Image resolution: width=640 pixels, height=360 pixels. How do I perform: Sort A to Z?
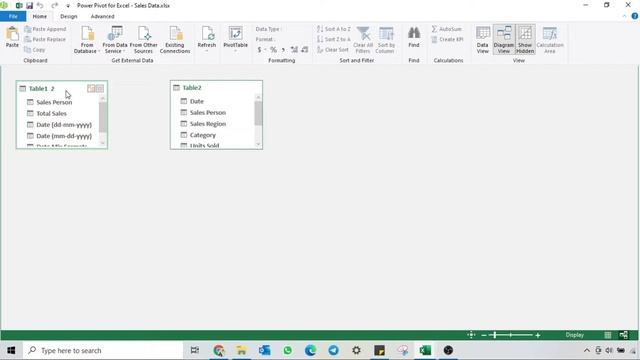click(333, 29)
